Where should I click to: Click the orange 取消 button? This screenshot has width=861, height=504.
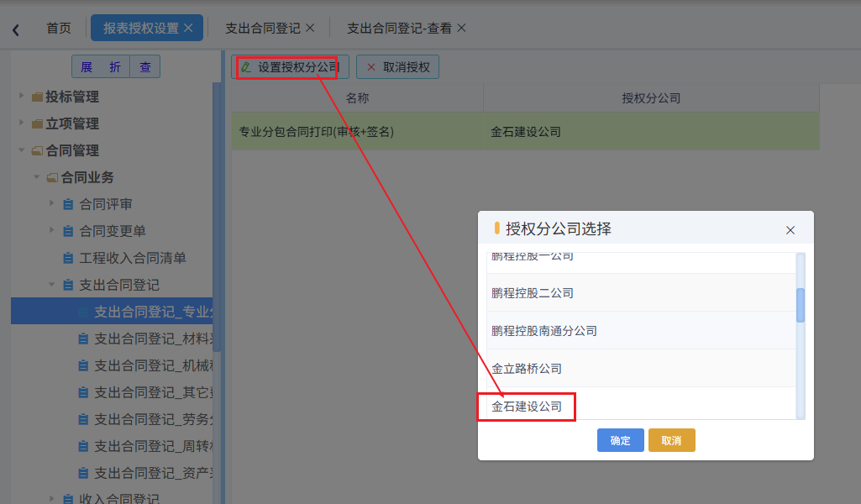pyautogui.click(x=671, y=440)
